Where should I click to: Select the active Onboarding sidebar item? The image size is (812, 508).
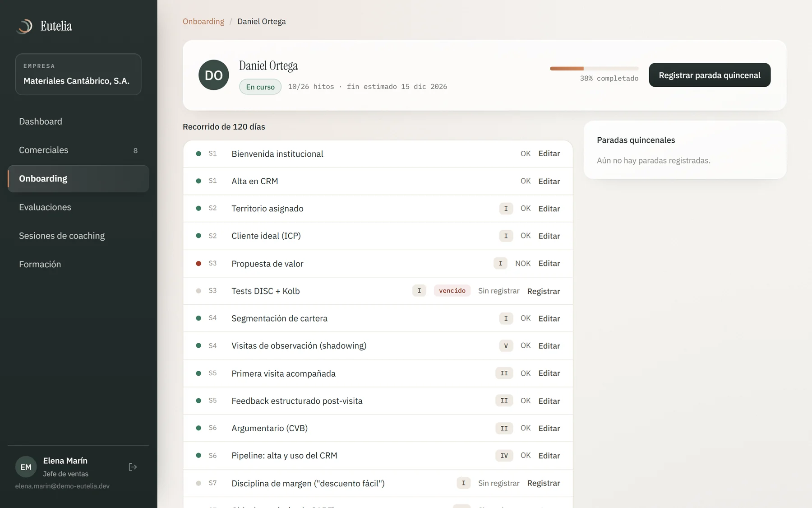[x=78, y=179]
